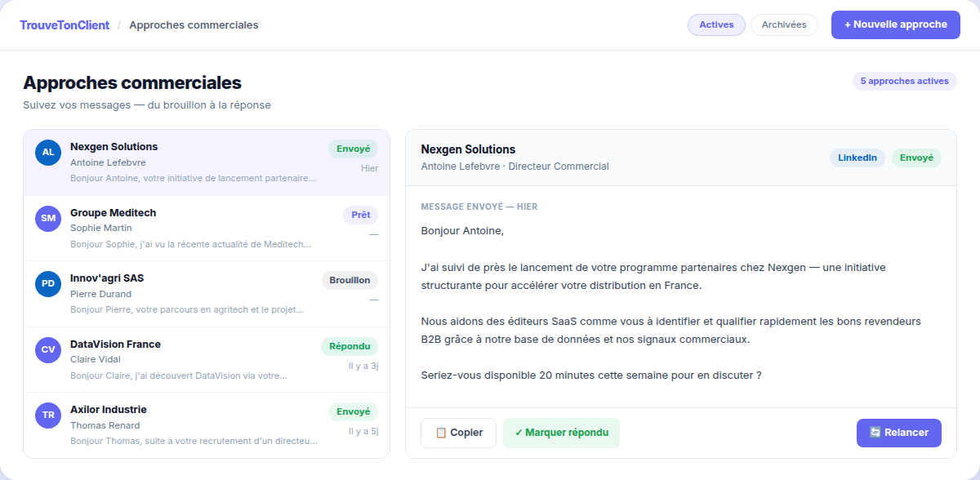
Task: Send a follow-up with the Relancer button
Action: [x=898, y=433]
